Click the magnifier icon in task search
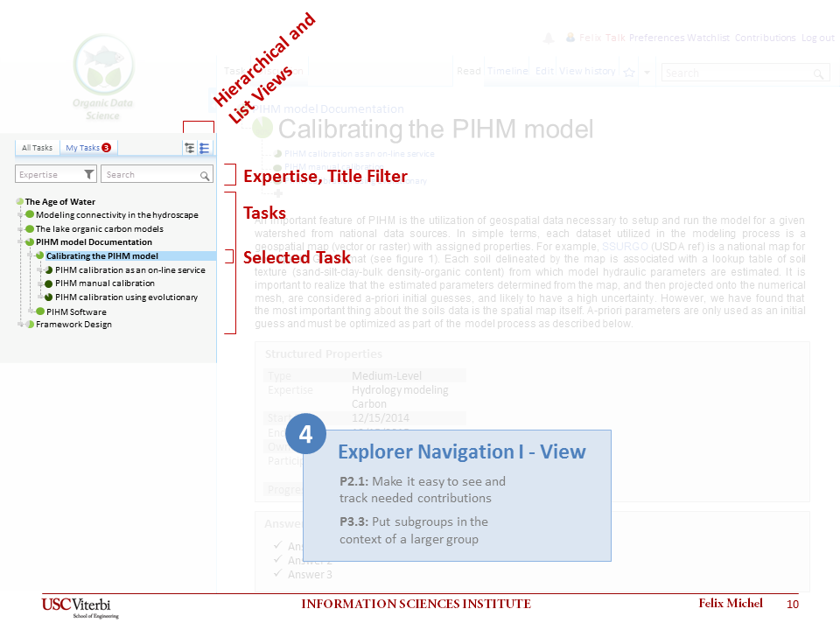This screenshot has height=630, width=840. [205, 175]
